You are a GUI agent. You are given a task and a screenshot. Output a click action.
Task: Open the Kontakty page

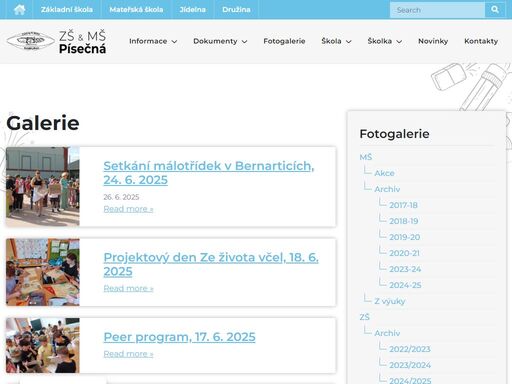tap(481, 41)
